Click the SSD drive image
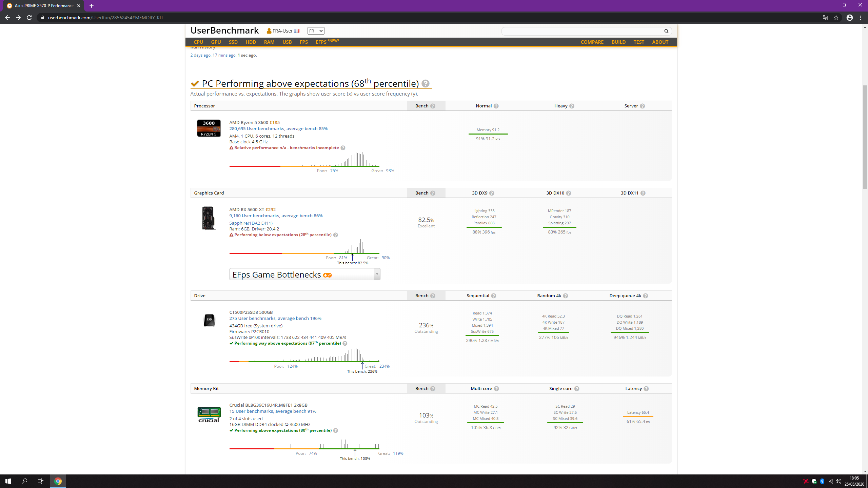868x488 pixels. 209,320
